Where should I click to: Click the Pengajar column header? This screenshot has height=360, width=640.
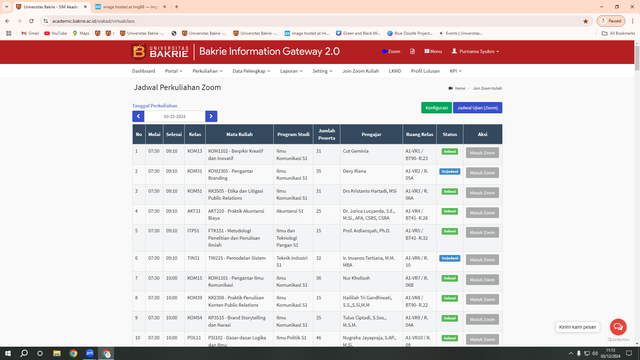371,134
